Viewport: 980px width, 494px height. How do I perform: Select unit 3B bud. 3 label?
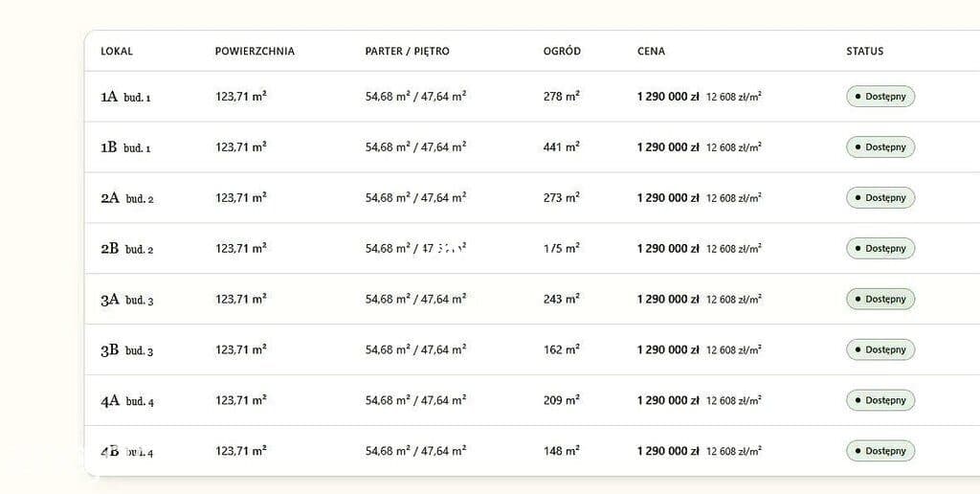coord(127,350)
